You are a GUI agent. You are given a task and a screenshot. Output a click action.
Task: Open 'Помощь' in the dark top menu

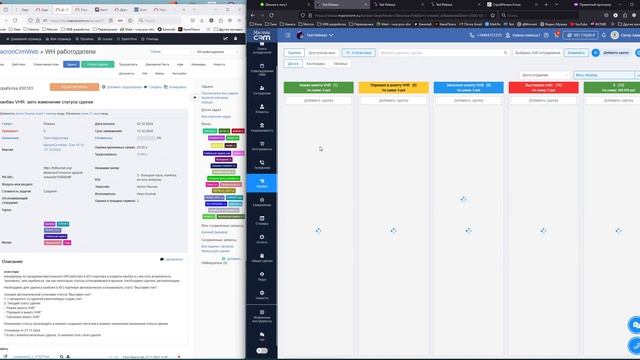(150, 39)
